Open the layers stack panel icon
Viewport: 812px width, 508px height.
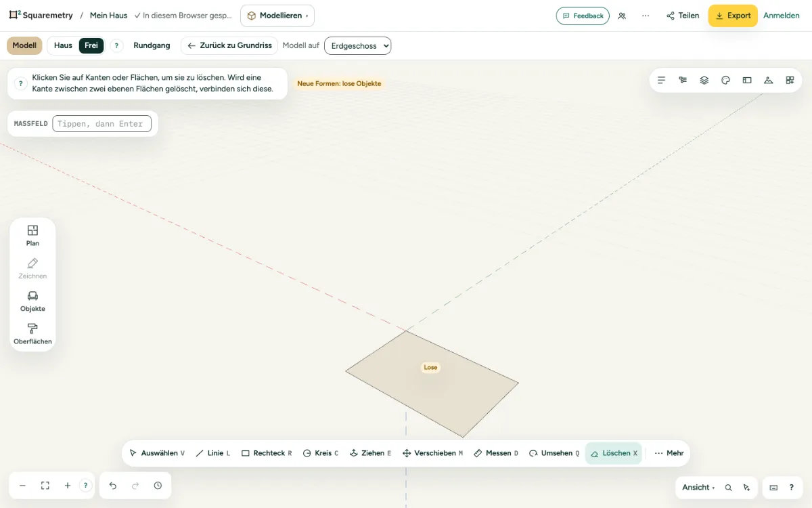point(704,80)
